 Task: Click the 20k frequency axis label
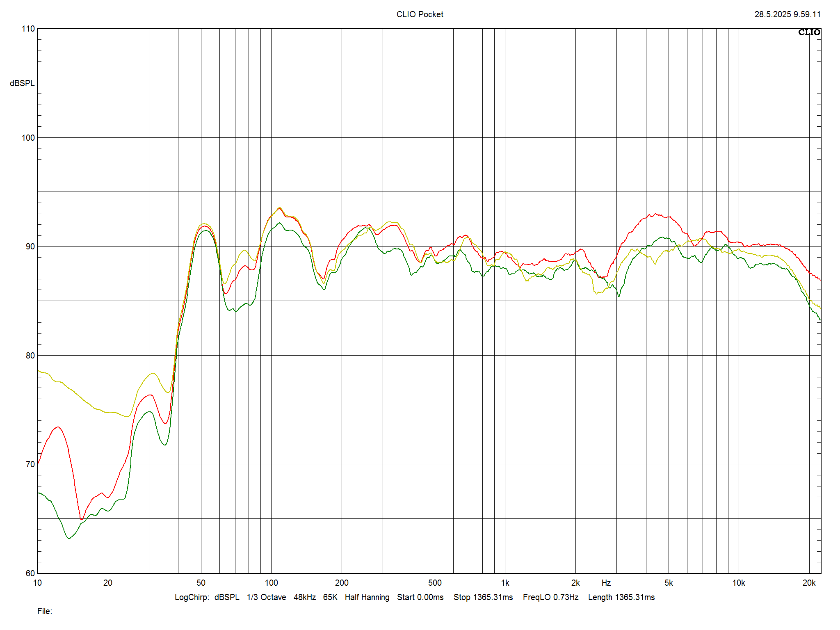(x=808, y=583)
